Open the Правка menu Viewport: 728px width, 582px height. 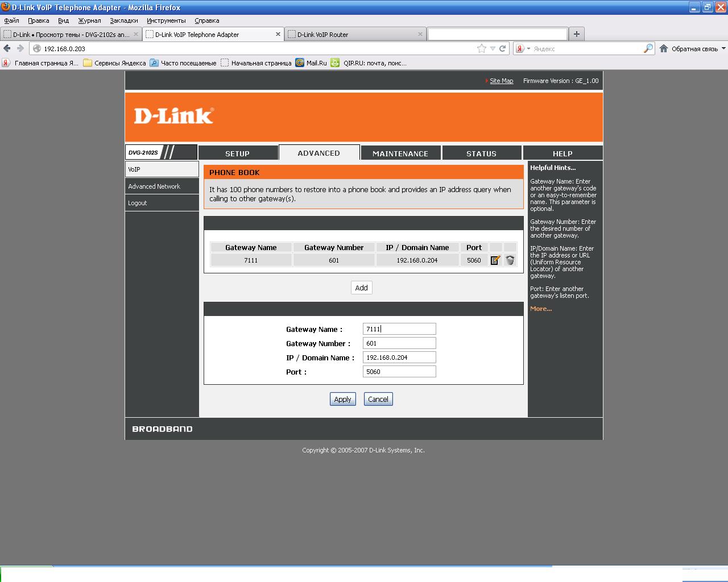click(x=38, y=20)
